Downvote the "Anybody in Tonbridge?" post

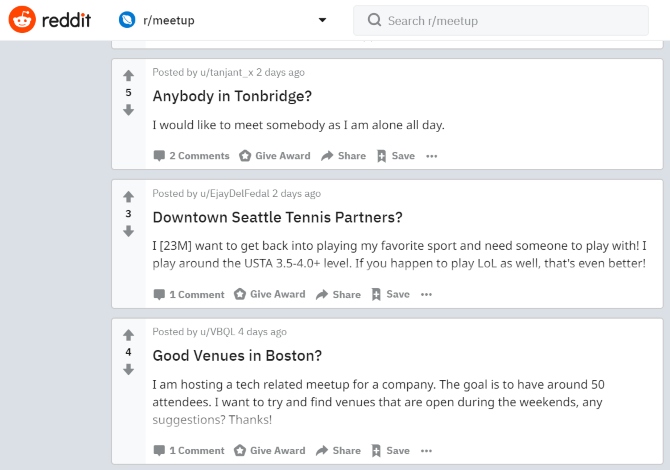(x=129, y=110)
